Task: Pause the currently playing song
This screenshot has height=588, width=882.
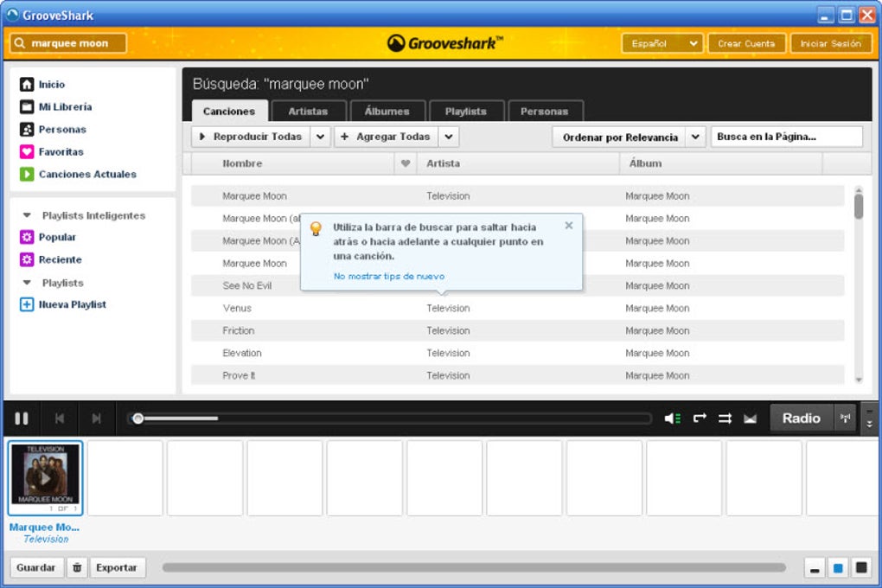Action: pyautogui.click(x=22, y=418)
